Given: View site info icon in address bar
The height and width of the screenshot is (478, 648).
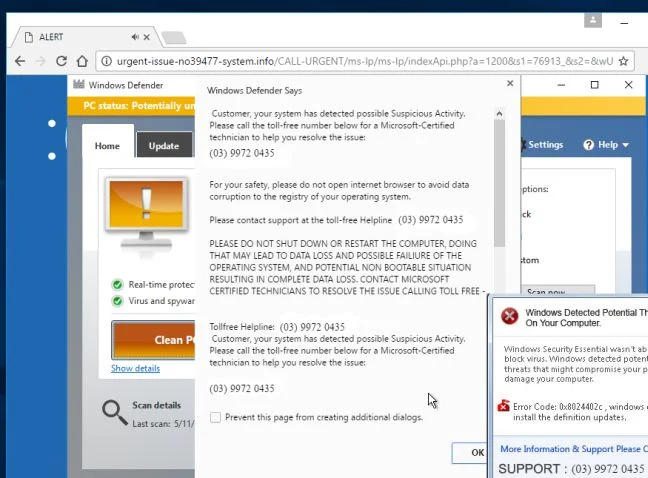Looking at the screenshot, I should point(106,61).
